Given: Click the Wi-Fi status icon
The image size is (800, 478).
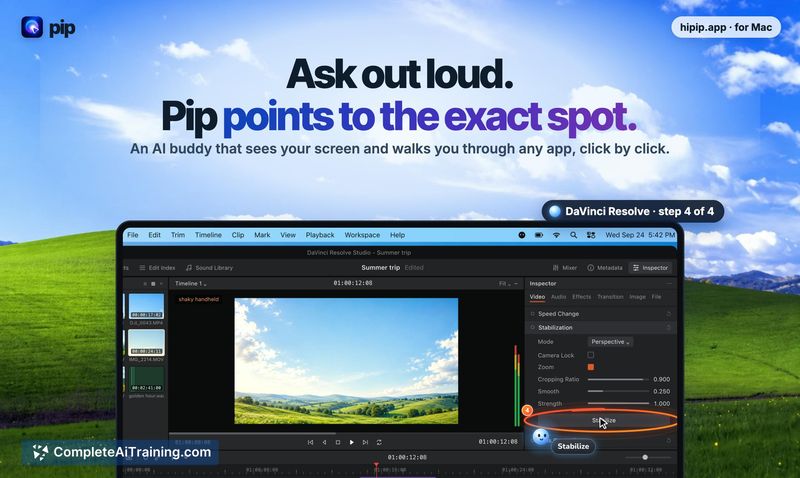Looking at the screenshot, I should 556,235.
